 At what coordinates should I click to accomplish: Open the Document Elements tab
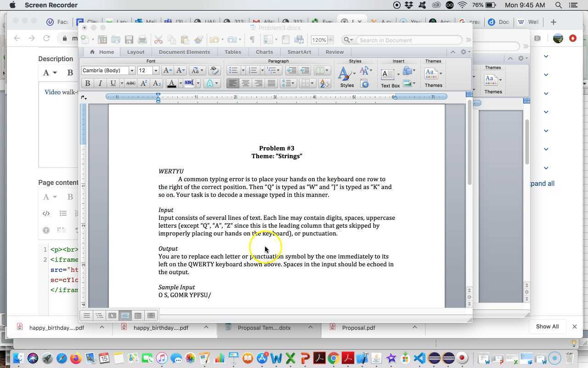click(184, 52)
